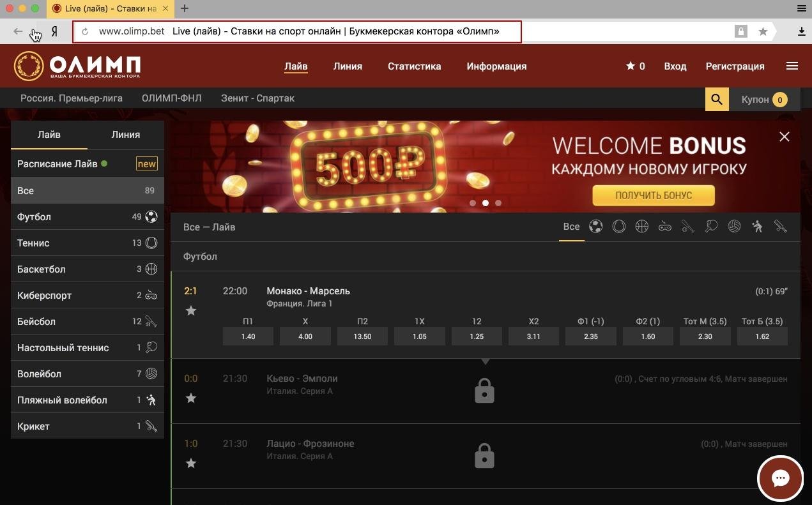Add Лацио - Фрозиноне to favorites
Viewport: 812px width, 505px height.
pos(190,464)
